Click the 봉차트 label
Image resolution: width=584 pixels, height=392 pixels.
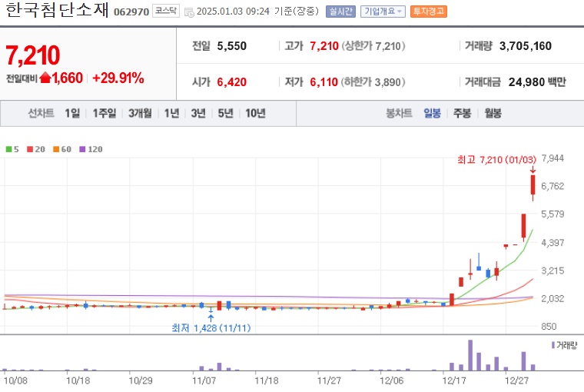click(x=399, y=113)
